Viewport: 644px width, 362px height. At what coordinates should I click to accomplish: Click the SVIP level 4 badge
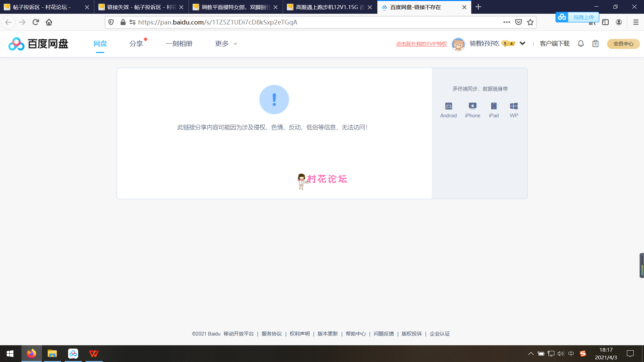click(x=508, y=44)
